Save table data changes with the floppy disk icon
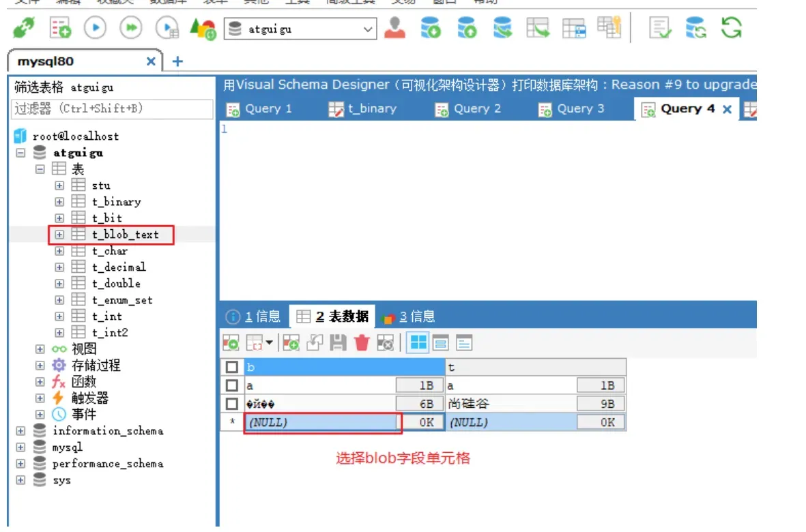Screen dimensions: 806x532 (x=338, y=343)
